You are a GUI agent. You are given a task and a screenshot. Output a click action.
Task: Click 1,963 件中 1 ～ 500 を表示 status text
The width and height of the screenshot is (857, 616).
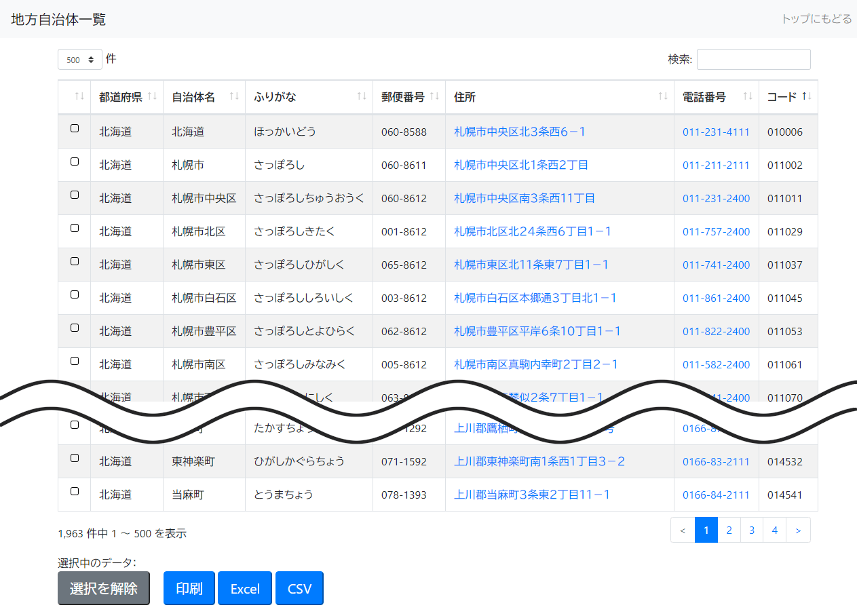point(122,533)
